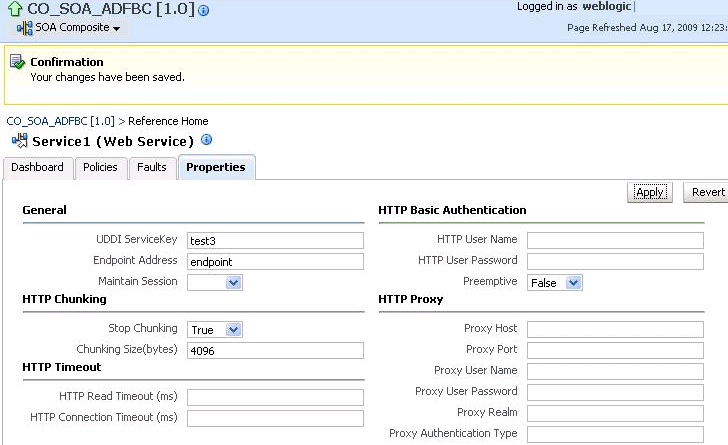Click the Endpoint Address field
The height and width of the screenshot is (445, 728).
[x=275, y=262]
